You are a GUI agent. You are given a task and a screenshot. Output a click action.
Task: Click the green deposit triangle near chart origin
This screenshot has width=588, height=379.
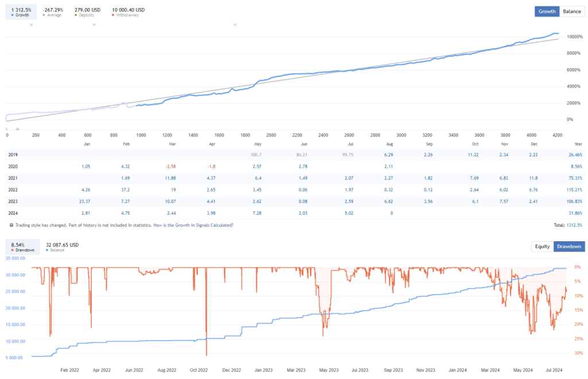pyautogui.click(x=17, y=129)
